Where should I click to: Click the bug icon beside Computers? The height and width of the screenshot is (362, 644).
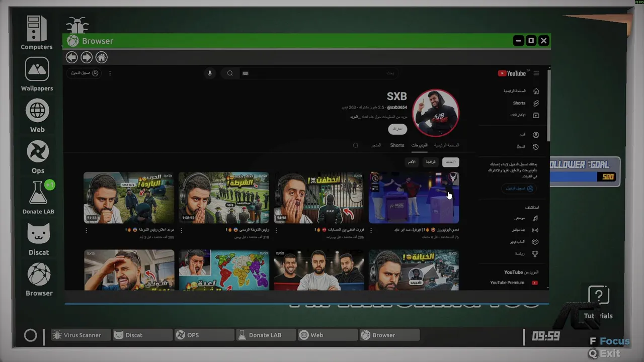[77, 25]
